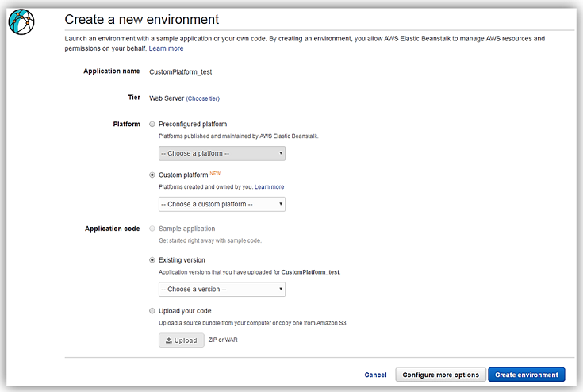Choose the Existing version radio option
This screenshot has height=392, width=583.
(152, 259)
